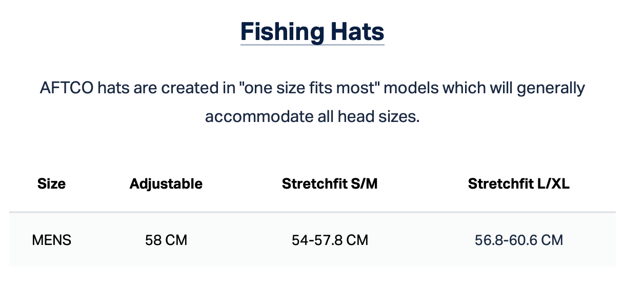This screenshot has width=644, height=287.
Task: Click the word "generally" in the description
Action: click(x=550, y=88)
